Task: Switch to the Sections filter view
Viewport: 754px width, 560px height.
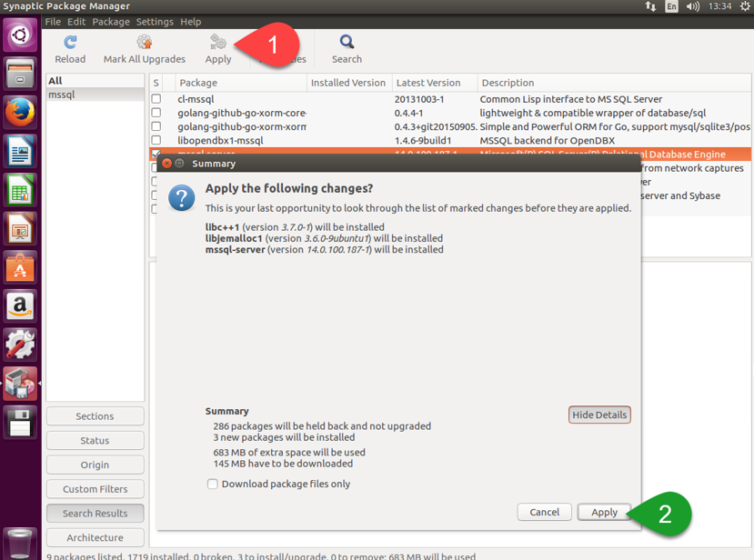Action: tap(95, 416)
